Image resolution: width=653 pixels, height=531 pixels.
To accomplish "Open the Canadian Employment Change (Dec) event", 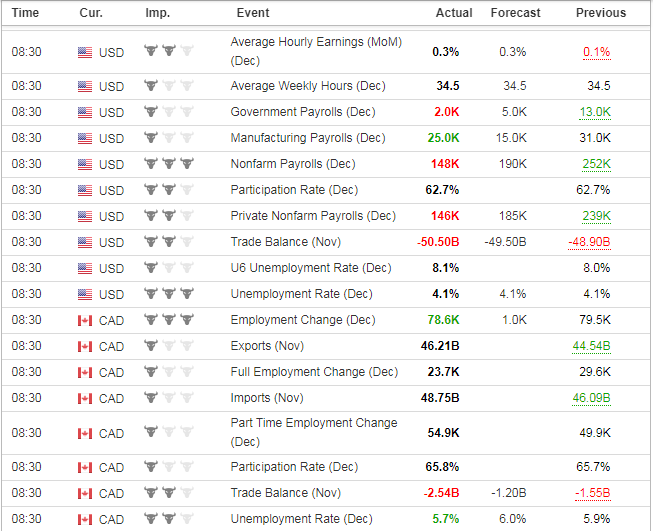I will [303, 320].
